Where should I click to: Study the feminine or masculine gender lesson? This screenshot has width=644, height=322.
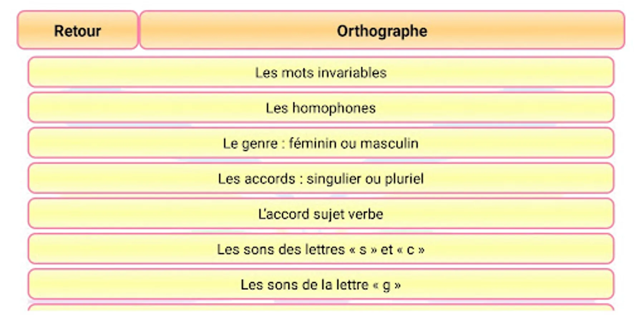(321, 143)
